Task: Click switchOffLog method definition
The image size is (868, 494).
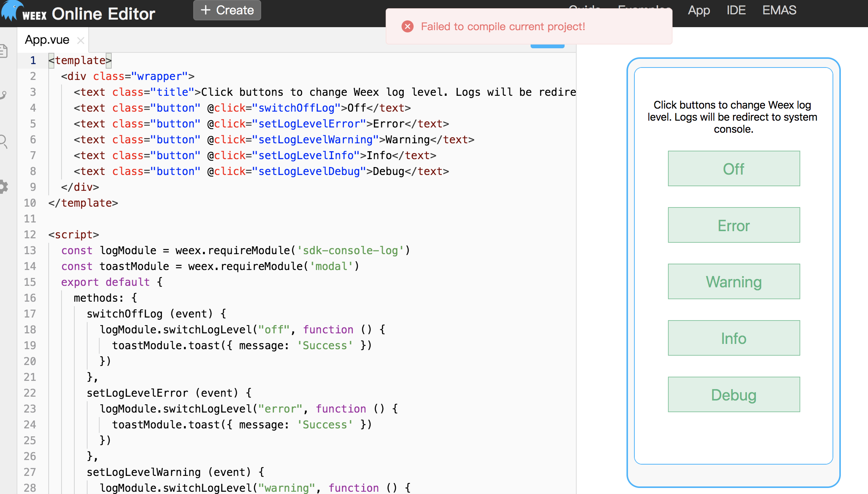Action: [156, 314]
